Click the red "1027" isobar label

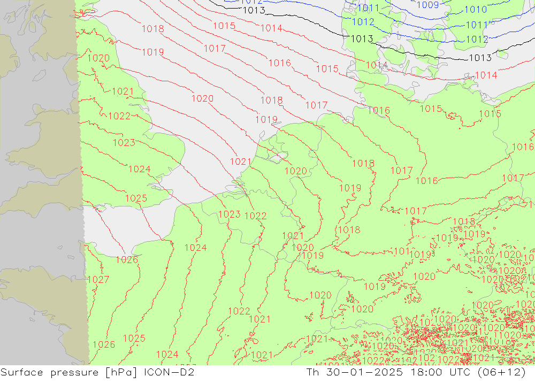point(98,280)
